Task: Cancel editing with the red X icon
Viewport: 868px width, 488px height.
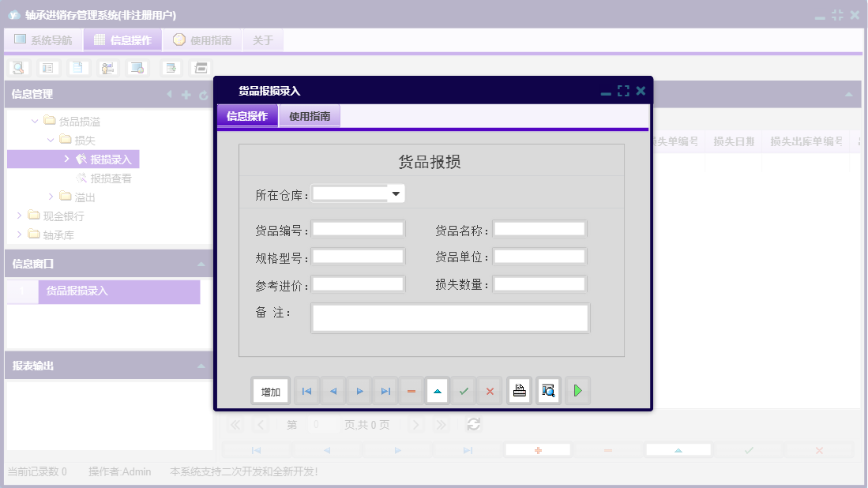Action: pyautogui.click(x=490, y=390)
